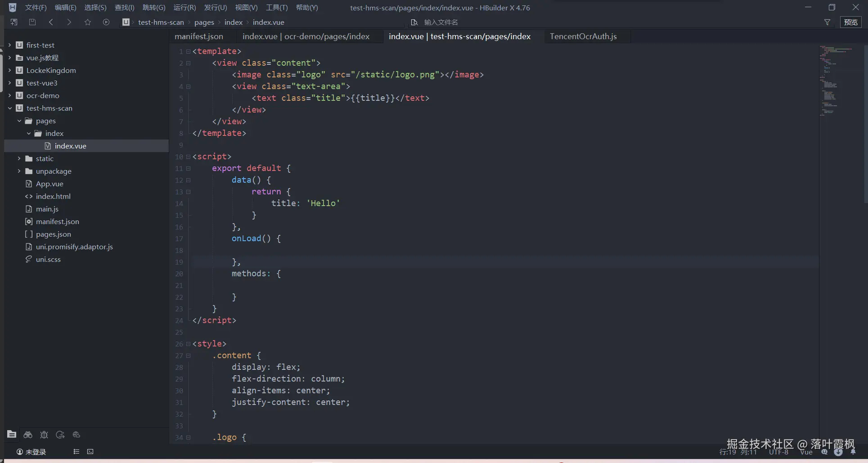Click the pages breadcrumb segment

pos(204,22)
